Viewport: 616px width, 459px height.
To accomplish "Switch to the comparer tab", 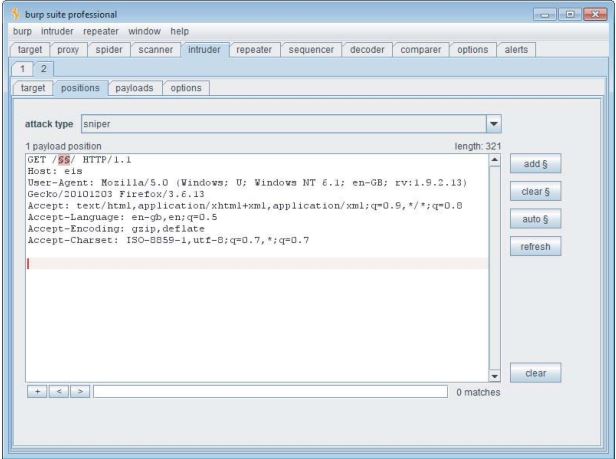I will [x=420, y=50].
